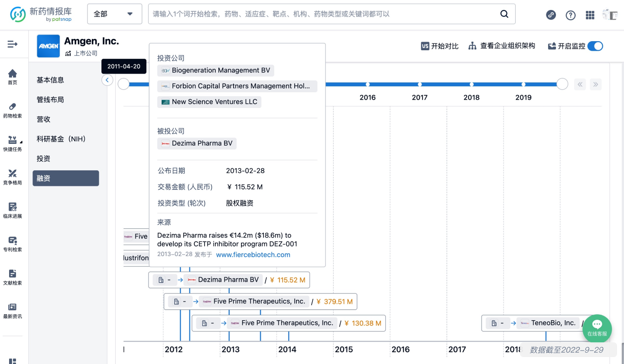Screen dimensions: 624x364
Task: Open the link share icon in header
Action: (551, 15)
